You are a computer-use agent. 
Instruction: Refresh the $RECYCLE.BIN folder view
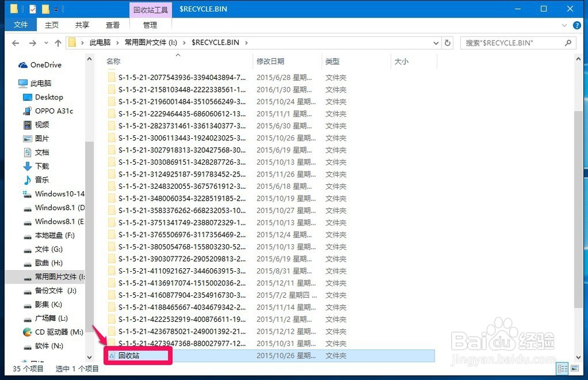[x=447, y=42]
